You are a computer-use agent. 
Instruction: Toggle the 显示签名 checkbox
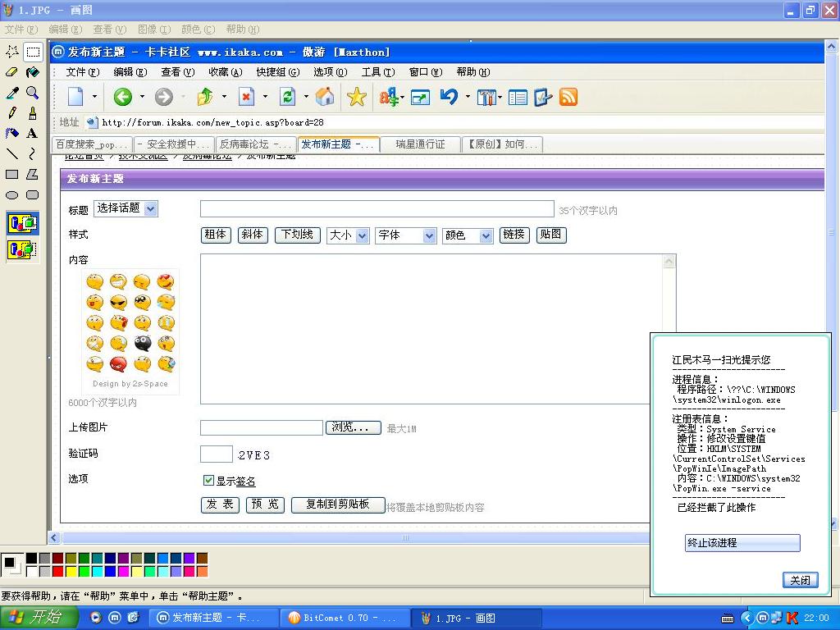209,480
